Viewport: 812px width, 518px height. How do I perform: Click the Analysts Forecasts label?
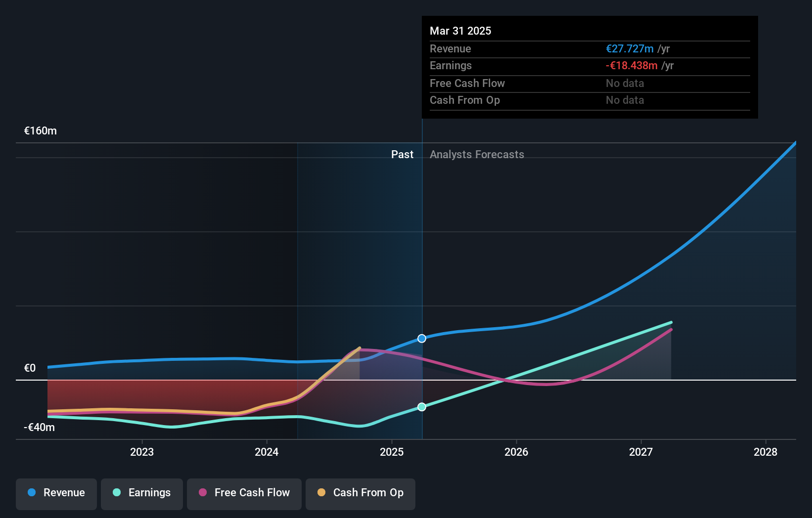(x=477, y=155)
